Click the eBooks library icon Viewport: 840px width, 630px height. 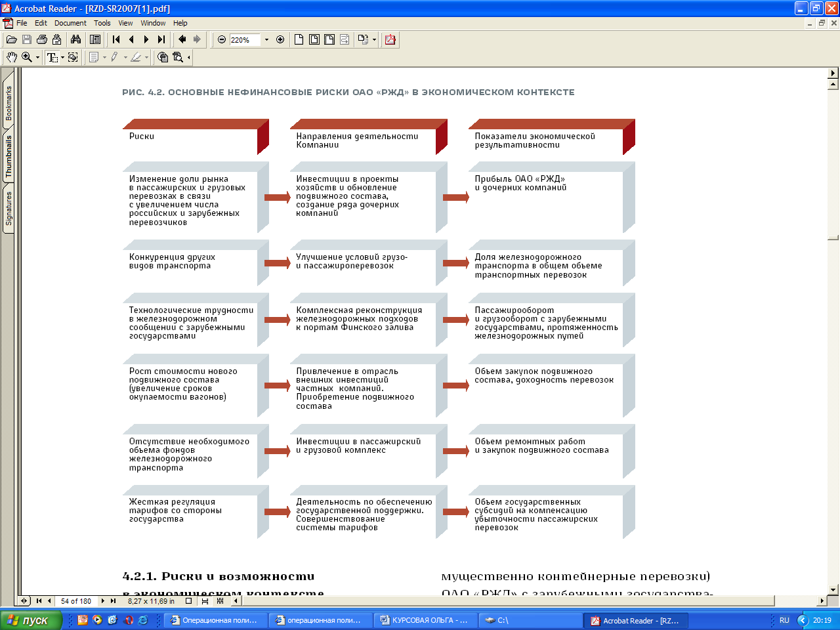[163, 57]
